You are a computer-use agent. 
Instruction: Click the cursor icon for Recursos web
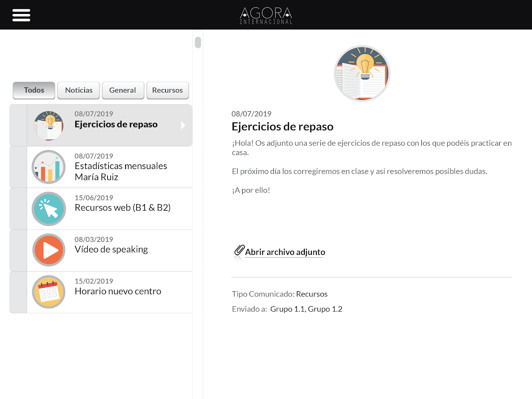coord(49,209)
